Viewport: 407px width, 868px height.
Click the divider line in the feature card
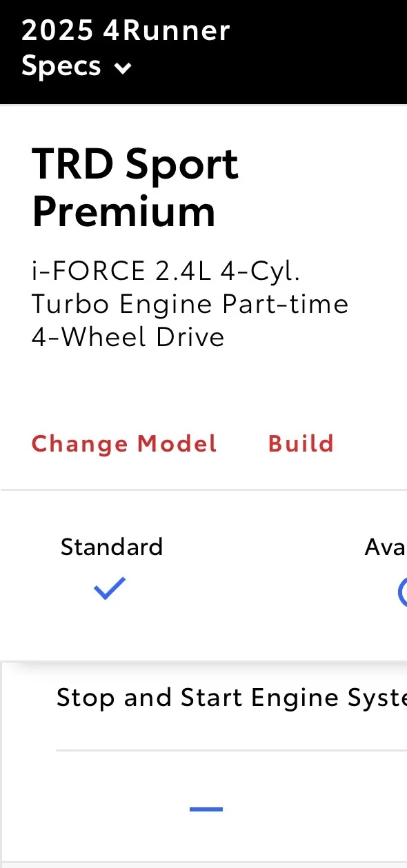coord(231,747)
